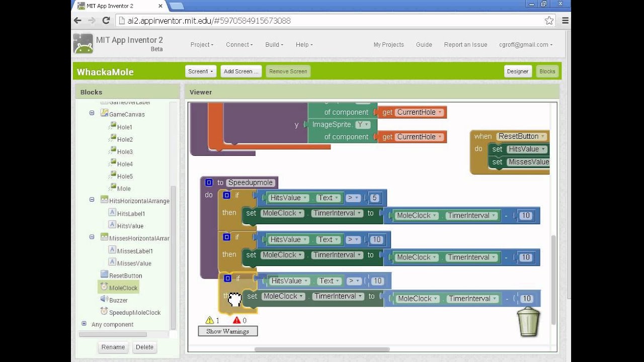This screenshot has width=644, height=362.
Task: Open the Project menu
Action: [x=202, y=45]
